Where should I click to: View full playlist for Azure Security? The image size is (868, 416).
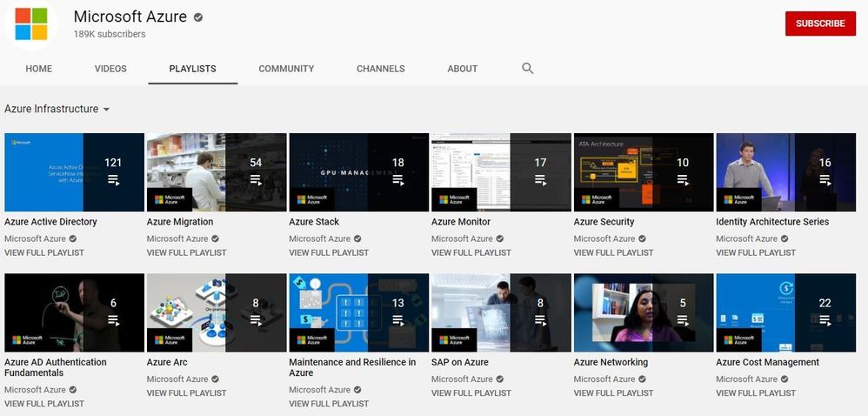point(613,252)
